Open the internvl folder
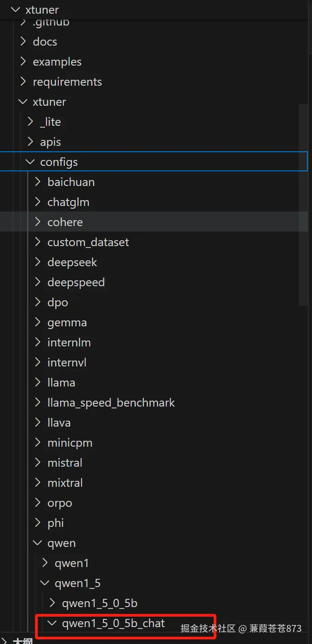This screenshot has height=644, width=312. [66, 362]
